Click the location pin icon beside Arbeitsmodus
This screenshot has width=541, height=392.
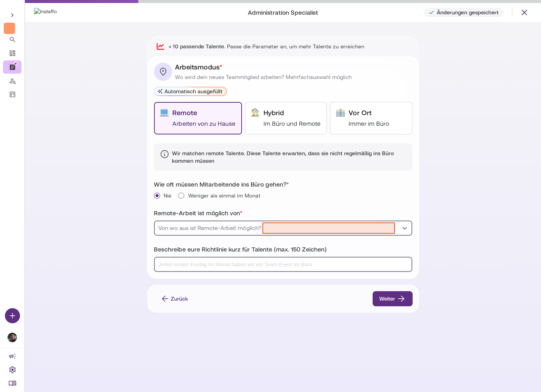point(163,72)
